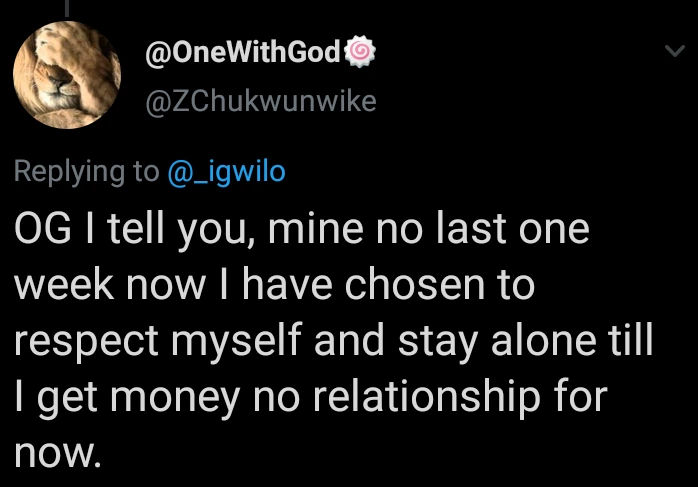The image size is (698, 487).
Task: Click the final word "now." of tweet
Action: tap(57, 453)
